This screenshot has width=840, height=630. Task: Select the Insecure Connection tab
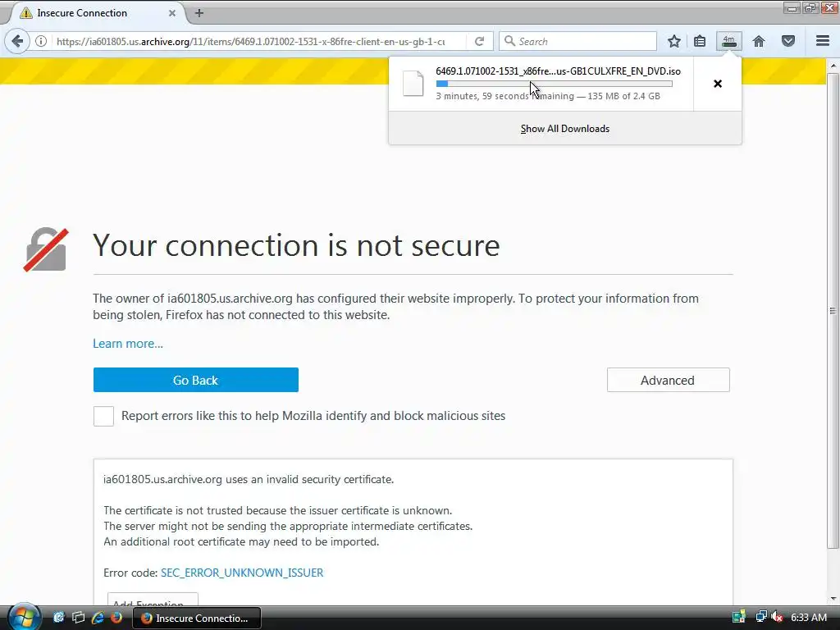coord(97,13)
